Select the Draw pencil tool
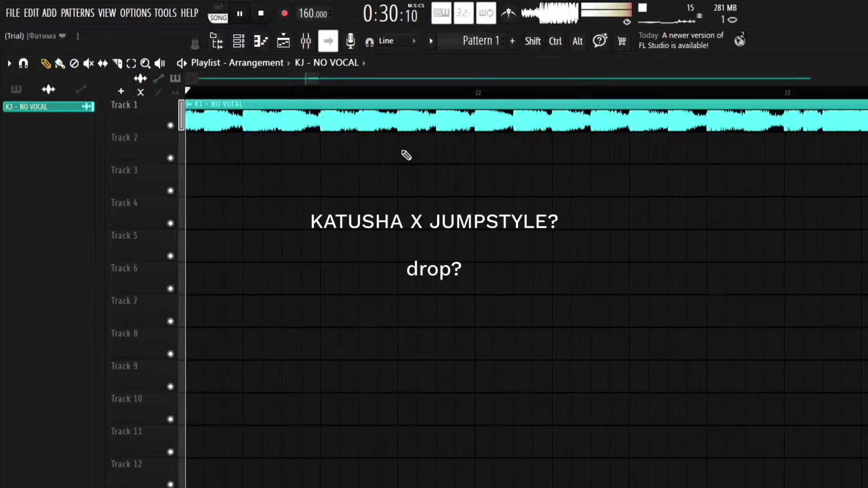The image size is (868, 488). coord(45,63)
